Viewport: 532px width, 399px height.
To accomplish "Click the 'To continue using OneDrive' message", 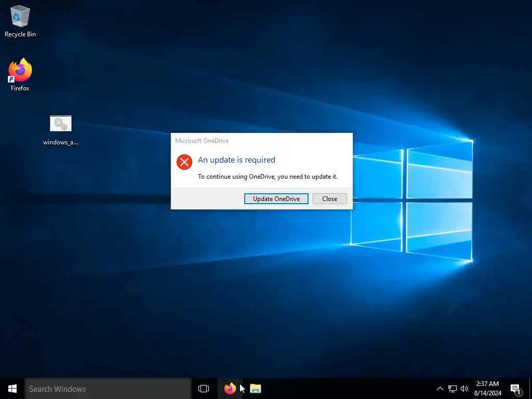I will click(x=268, y=177).
